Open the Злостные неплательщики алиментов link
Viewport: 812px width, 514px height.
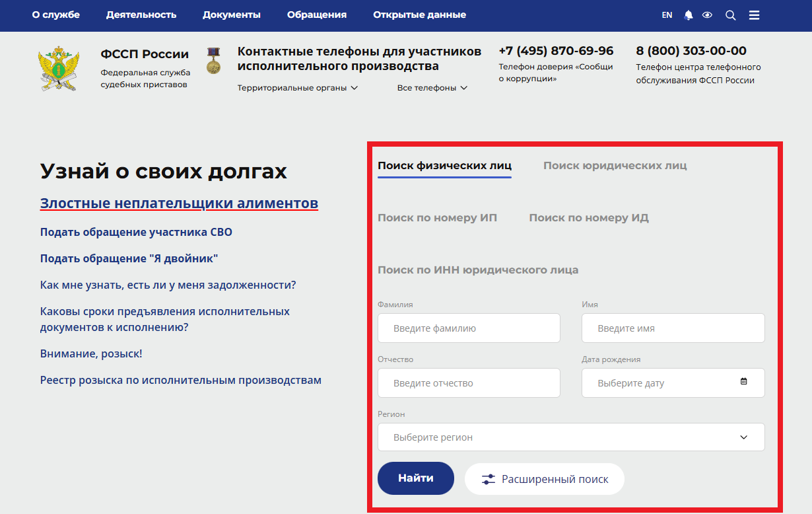coord(178,203)
